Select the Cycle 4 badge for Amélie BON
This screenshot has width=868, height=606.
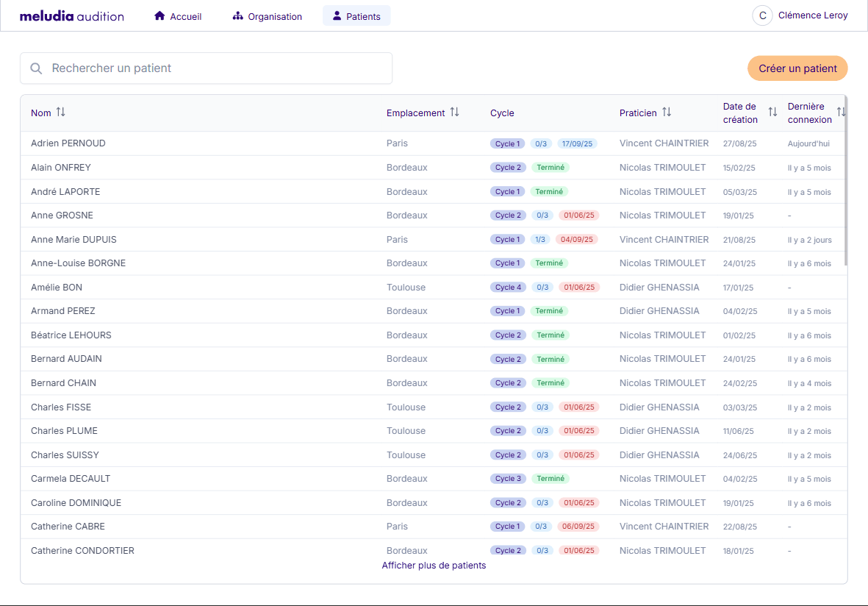[508, 288]
